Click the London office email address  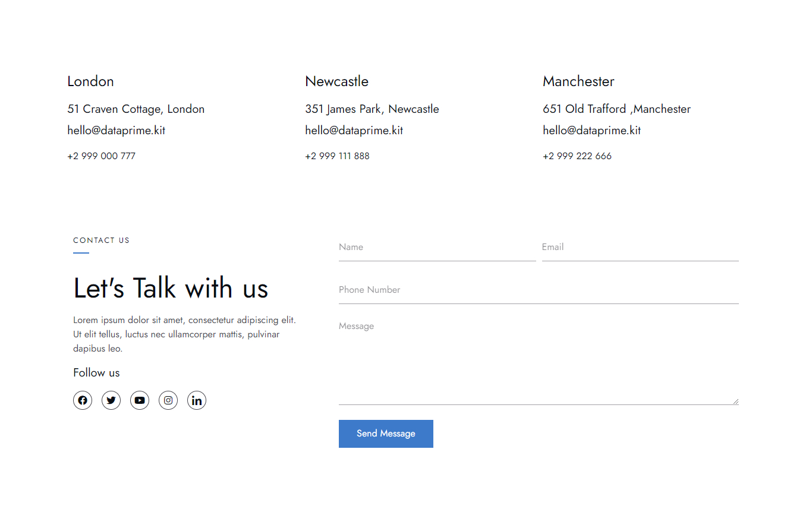117,131
